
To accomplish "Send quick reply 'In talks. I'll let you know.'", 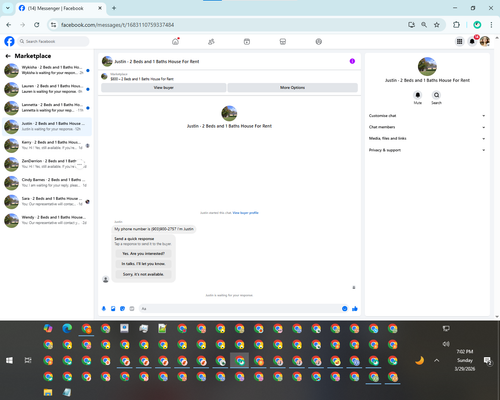I will pos(143,264).
